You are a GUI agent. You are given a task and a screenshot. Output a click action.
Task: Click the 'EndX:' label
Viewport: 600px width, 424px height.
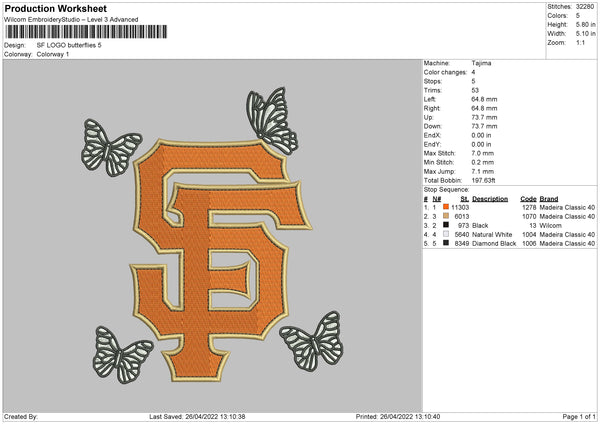pyautogui.click(x=432, y=135)
